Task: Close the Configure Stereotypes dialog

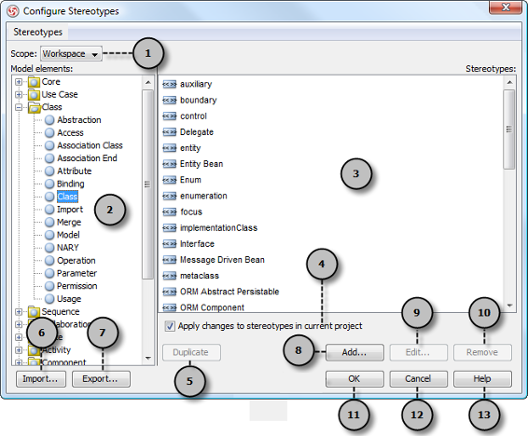Action: [x=505, y=7]
